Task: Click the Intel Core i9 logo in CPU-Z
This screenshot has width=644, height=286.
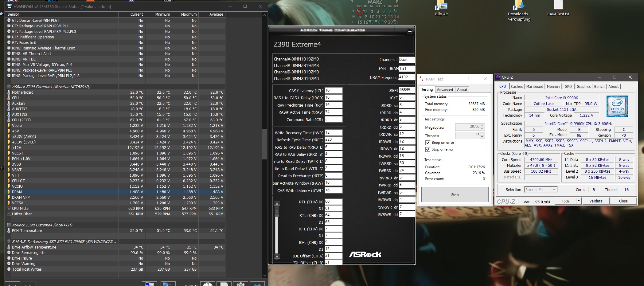Action: tap(617, 106)
